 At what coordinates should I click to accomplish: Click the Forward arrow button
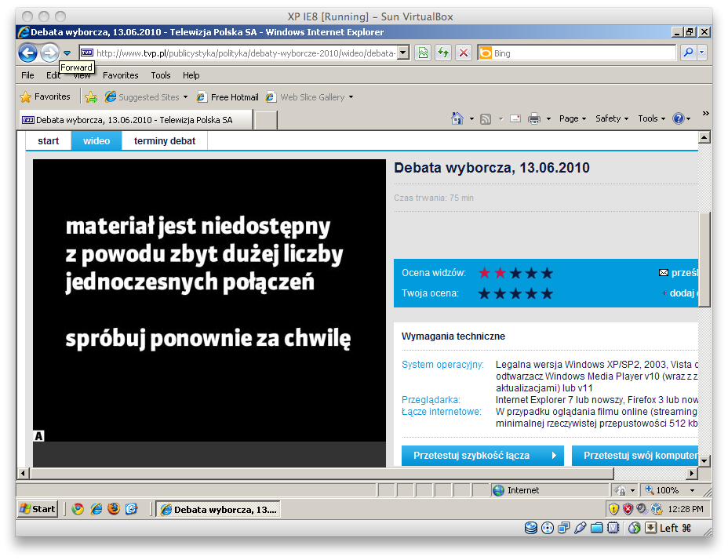click(x=49, y=53)
